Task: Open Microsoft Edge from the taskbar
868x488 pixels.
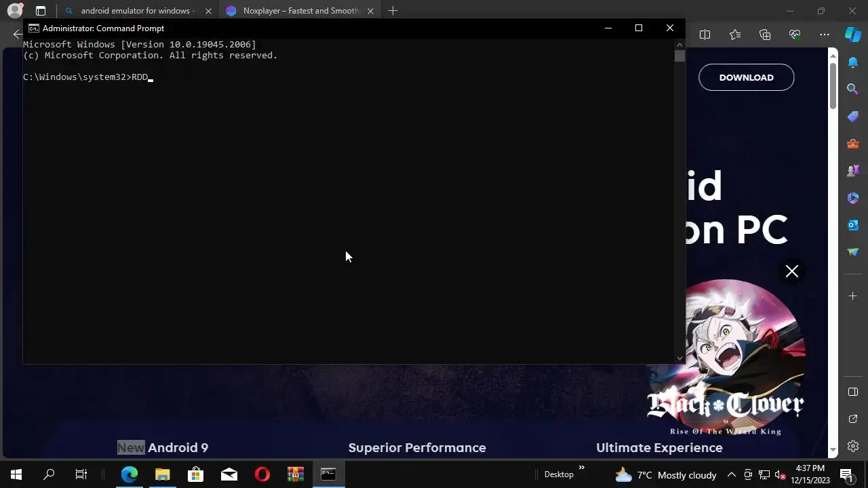Action: (x=129, y=474)
